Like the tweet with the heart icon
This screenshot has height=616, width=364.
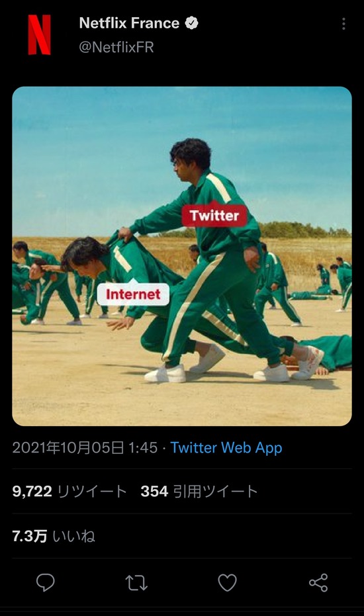[228, 583]
